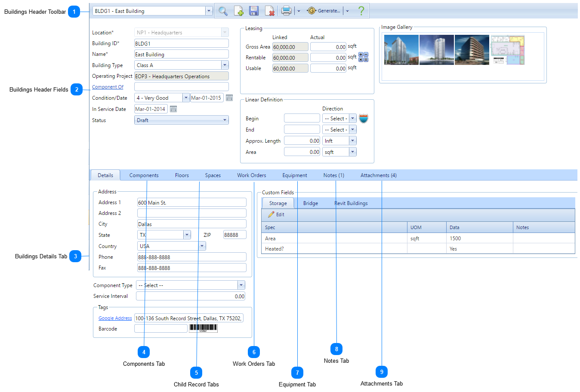Image resolution: width=580 pixels, height=392 pixels.
Task: Select the Storage custom fields tab
Action: [x=278, y=203]
